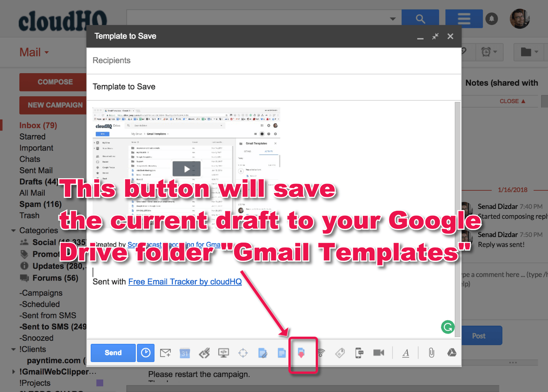548x392 pixels.
Task: Open the label tag icon in toolbar
Action: point(340,353)
